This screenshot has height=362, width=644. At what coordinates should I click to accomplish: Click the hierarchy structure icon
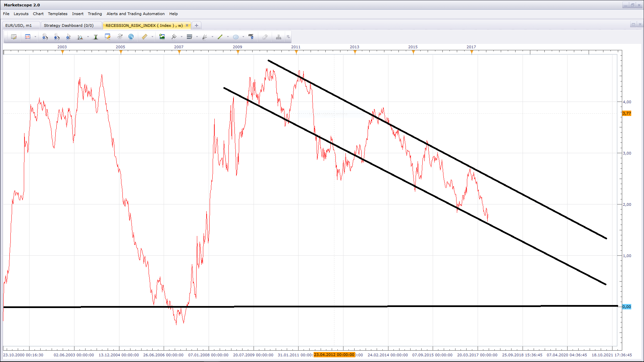[x=278, y=37]
